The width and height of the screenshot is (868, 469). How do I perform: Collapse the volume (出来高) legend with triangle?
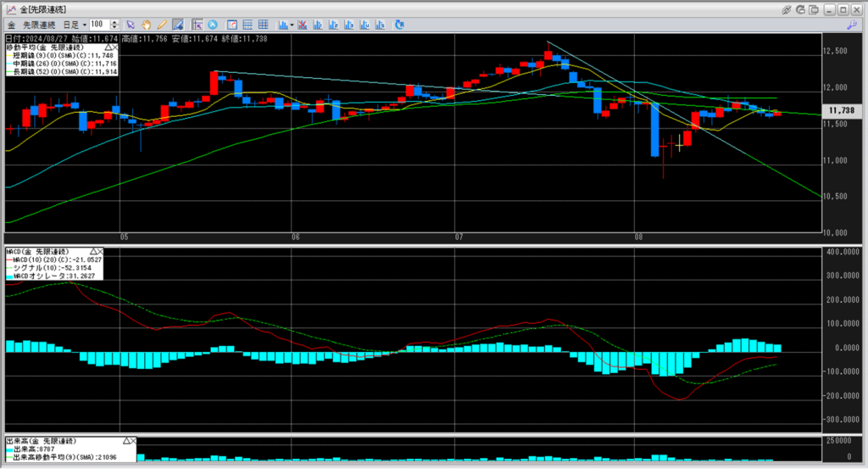click(125, 442)
